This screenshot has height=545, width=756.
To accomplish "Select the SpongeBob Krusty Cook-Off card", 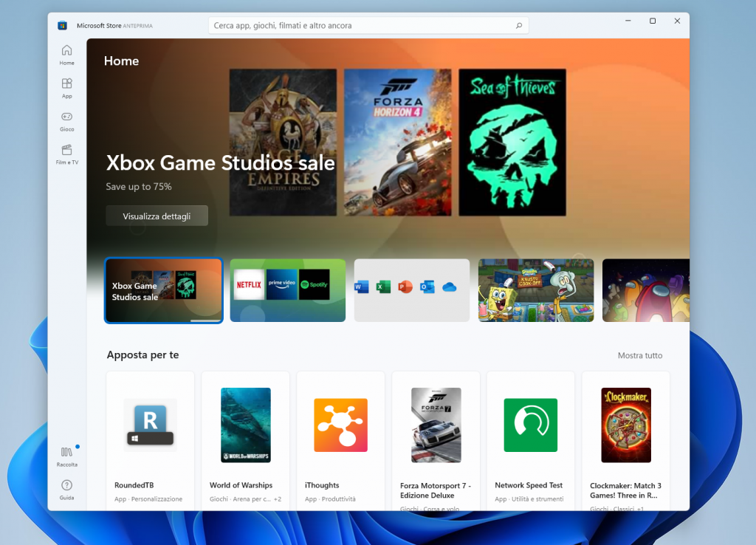I will (536, 290).
